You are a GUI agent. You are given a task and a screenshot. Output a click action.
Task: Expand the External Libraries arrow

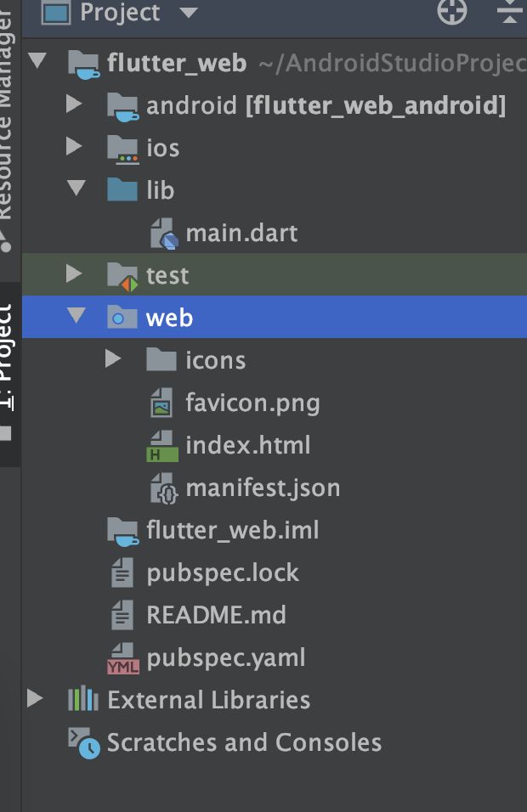[x=35, y=698]
